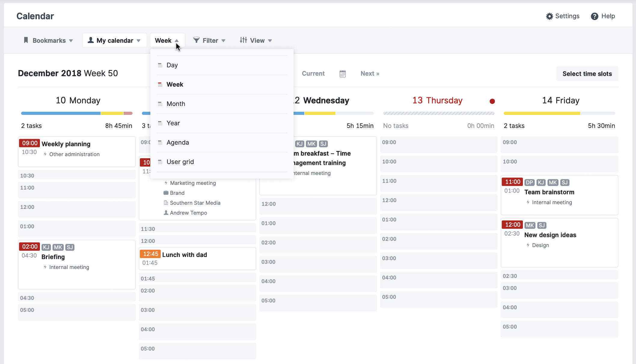Click Monday's workload progress bar

(77, 113)
